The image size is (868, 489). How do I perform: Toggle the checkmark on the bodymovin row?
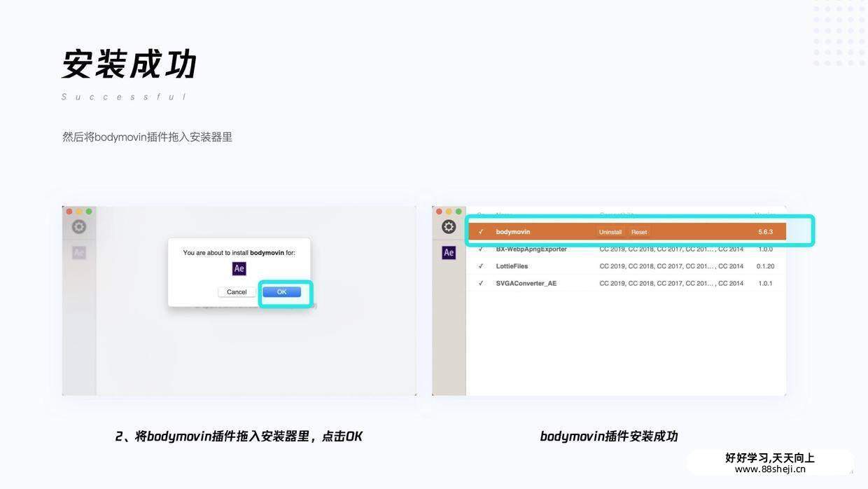481,232
